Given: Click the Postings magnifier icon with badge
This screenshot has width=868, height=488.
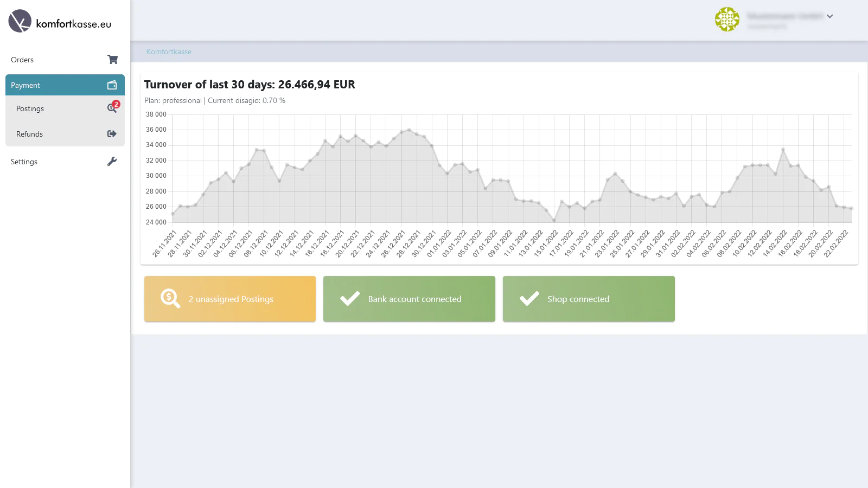Looking at the screenshot, I should (112, 108).
